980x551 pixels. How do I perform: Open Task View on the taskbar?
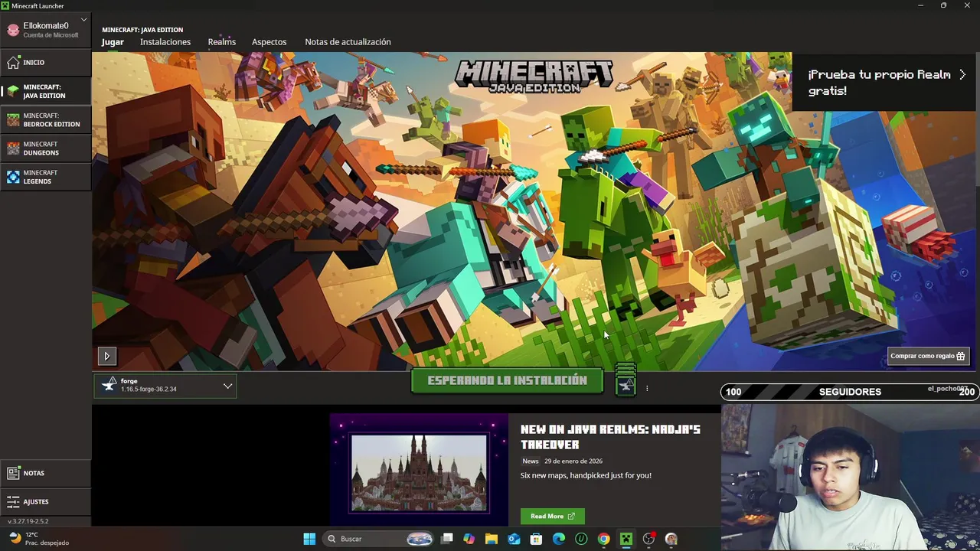tap(447, 539)
